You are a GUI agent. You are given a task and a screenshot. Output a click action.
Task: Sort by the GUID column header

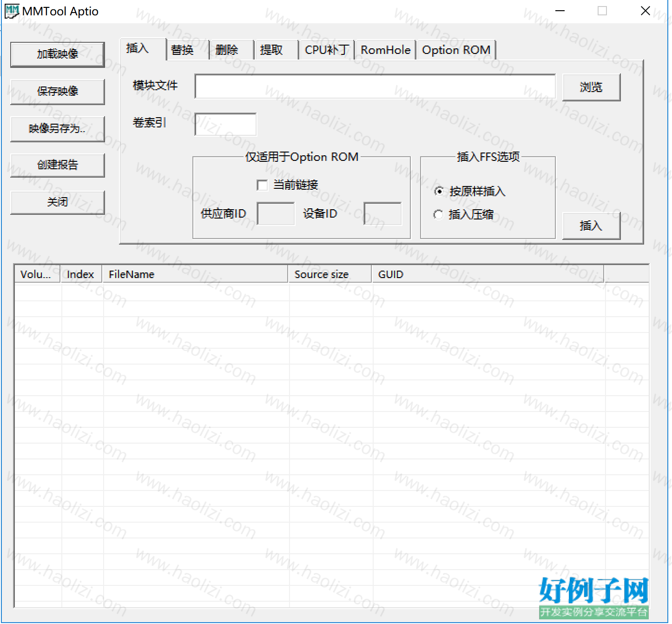pos(488,274)
